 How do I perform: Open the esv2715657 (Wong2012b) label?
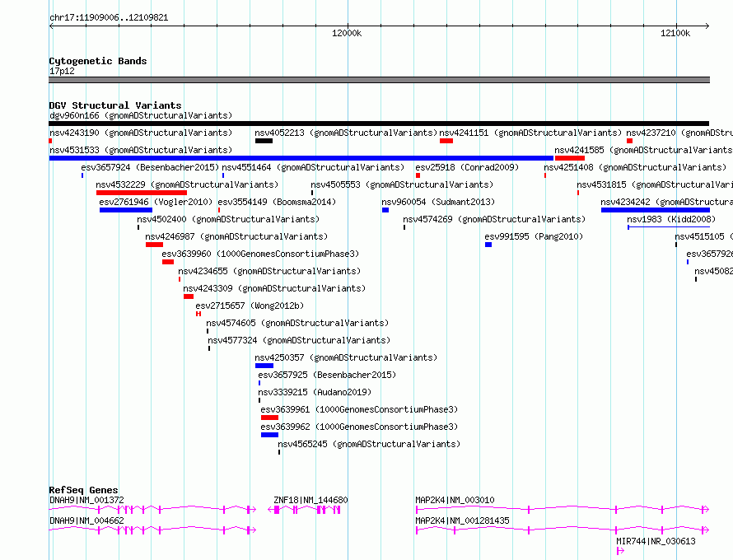(x=250, y=306)
